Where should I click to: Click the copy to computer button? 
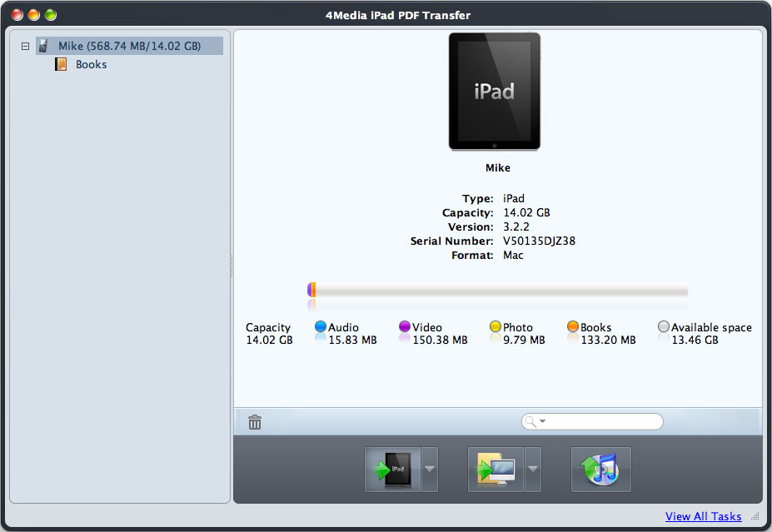point(496,470)
